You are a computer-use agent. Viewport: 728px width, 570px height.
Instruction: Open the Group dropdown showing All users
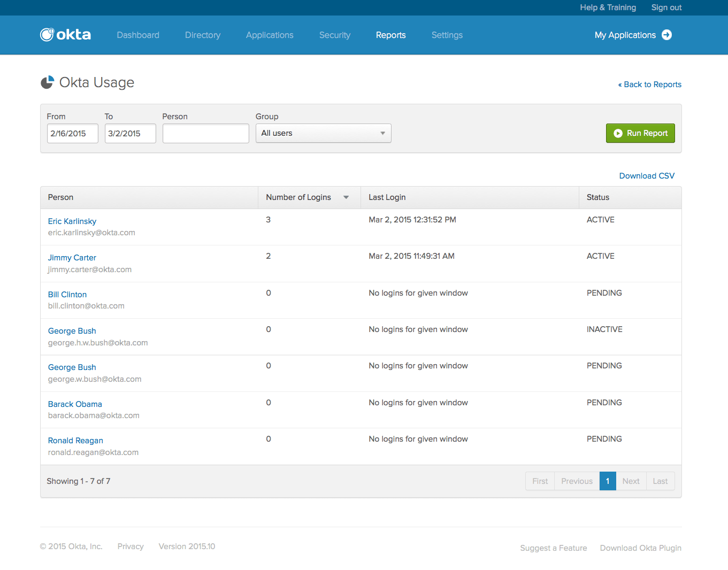click(323, 133)
